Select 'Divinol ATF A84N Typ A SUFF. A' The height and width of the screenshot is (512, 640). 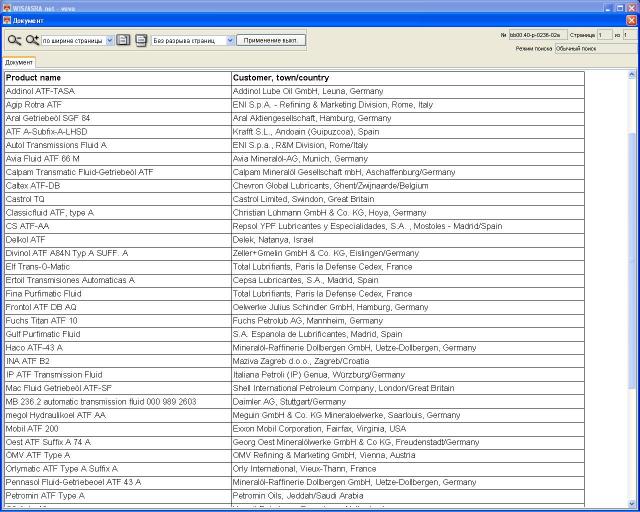(118, 253)
